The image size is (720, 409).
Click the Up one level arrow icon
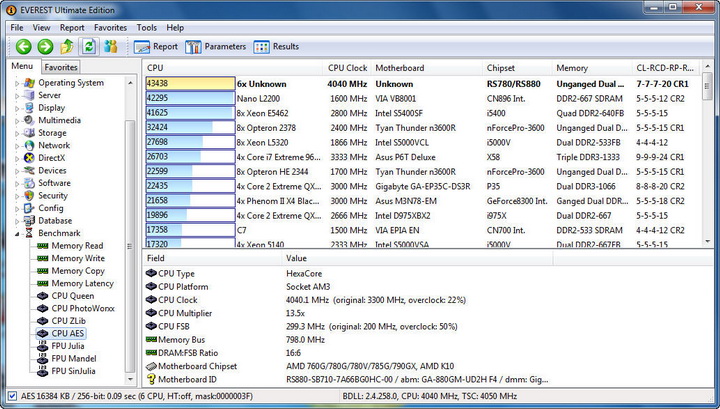[67, 46]
